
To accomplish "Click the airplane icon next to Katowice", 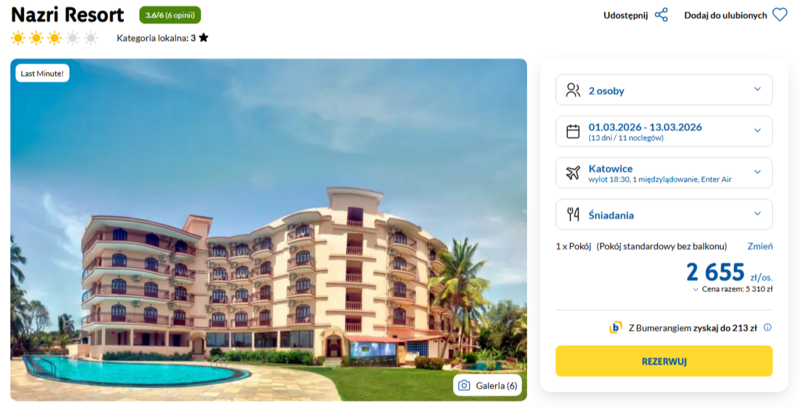I will tap(573, 173).
